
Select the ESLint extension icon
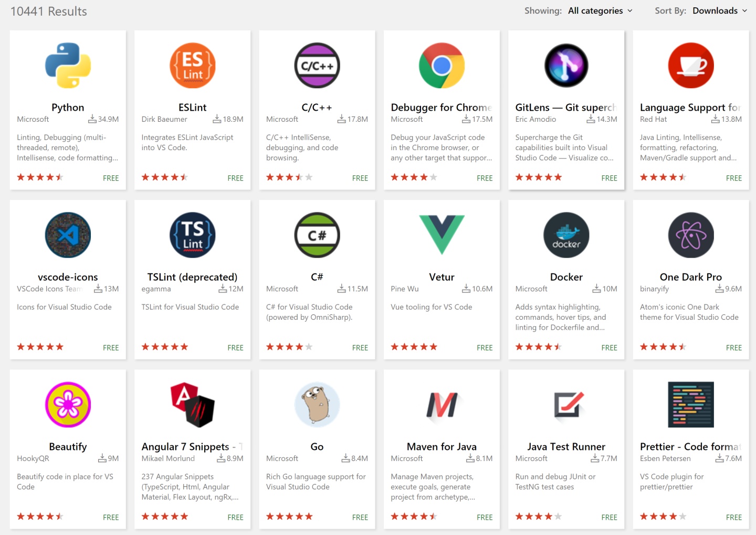192,66
